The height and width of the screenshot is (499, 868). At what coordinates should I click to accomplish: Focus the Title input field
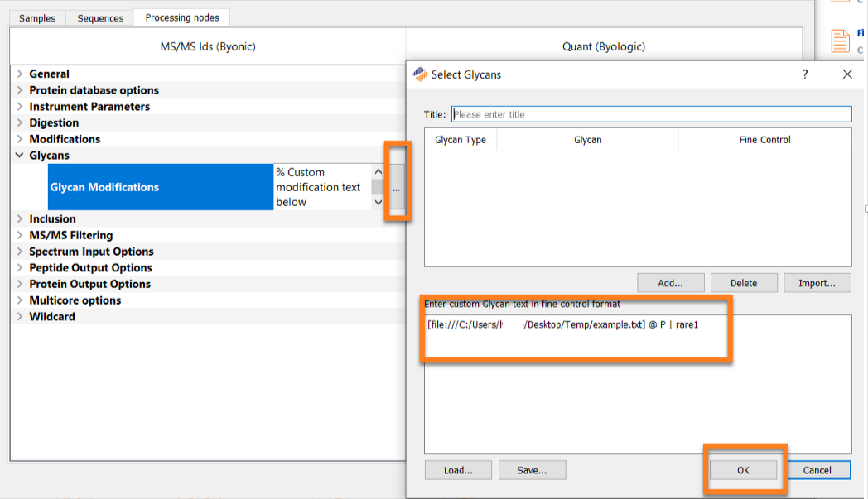[652, 114]
